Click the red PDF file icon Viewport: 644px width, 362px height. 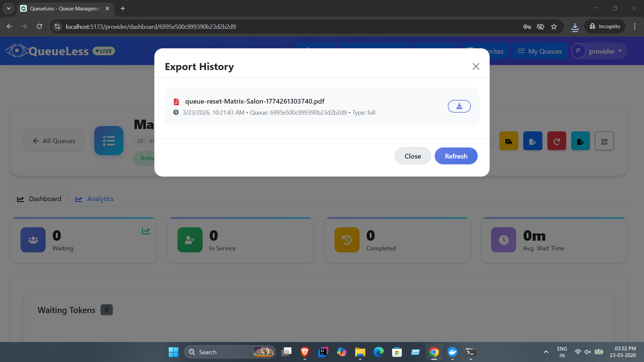(176, 102)
